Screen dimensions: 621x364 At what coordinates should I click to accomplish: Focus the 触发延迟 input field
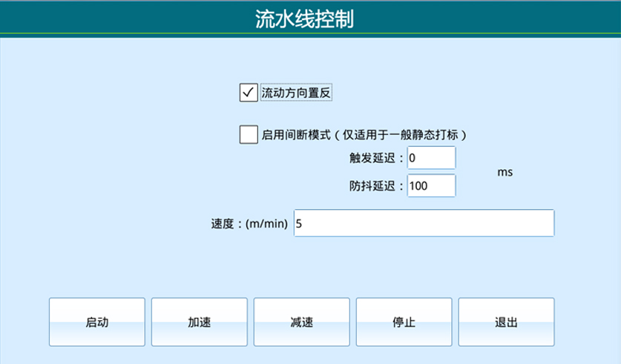(430, 158)
